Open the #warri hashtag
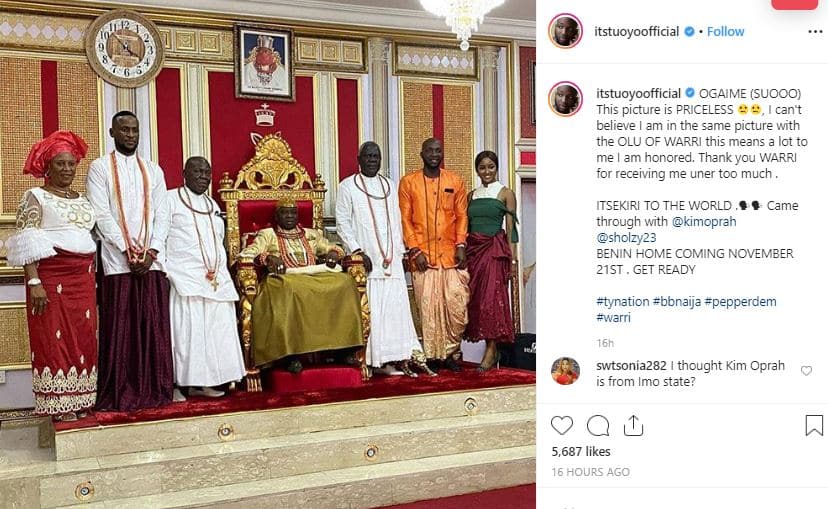This screenshot has width=828, height=509. [614, 317]
